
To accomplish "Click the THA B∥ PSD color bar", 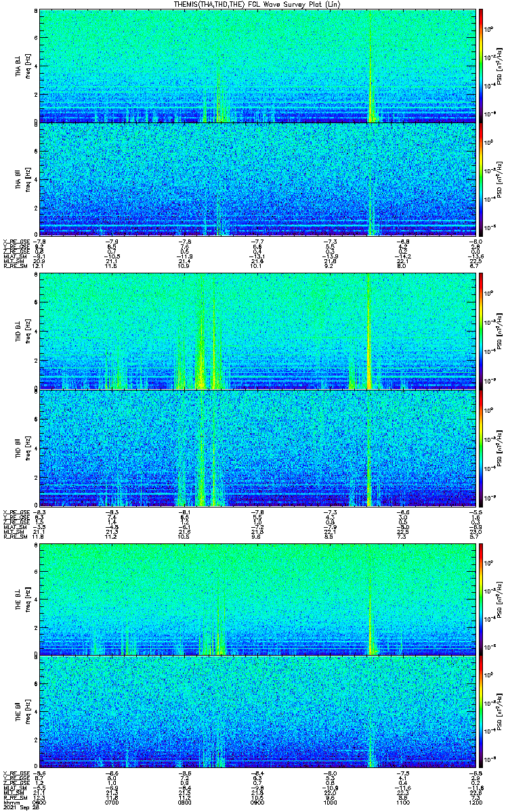I will [x=481, y=179].
